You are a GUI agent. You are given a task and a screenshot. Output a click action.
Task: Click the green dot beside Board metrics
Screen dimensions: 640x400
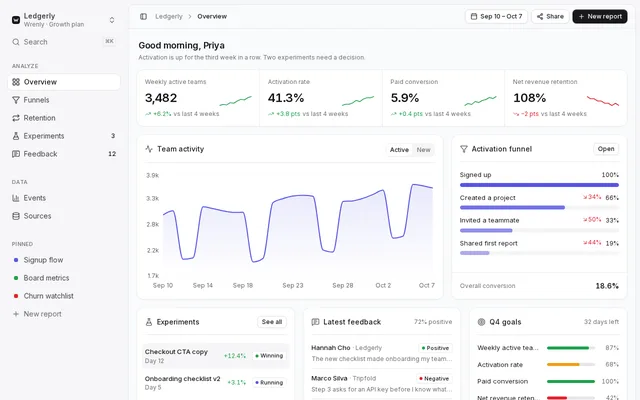(x=16, y=278)
